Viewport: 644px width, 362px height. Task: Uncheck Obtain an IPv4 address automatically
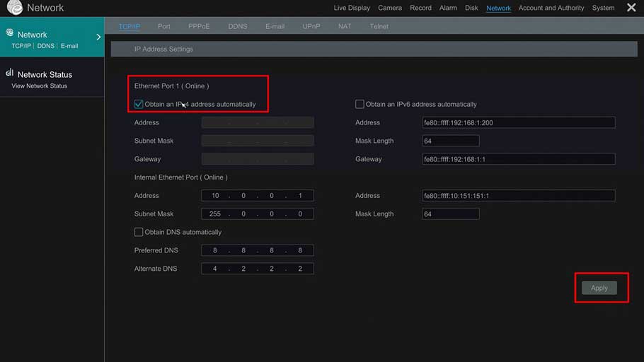[139, 104]
